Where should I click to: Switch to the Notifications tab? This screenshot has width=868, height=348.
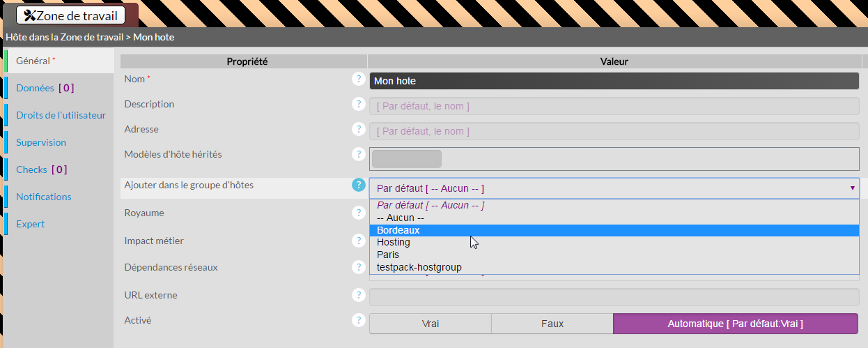click(44, 197)
